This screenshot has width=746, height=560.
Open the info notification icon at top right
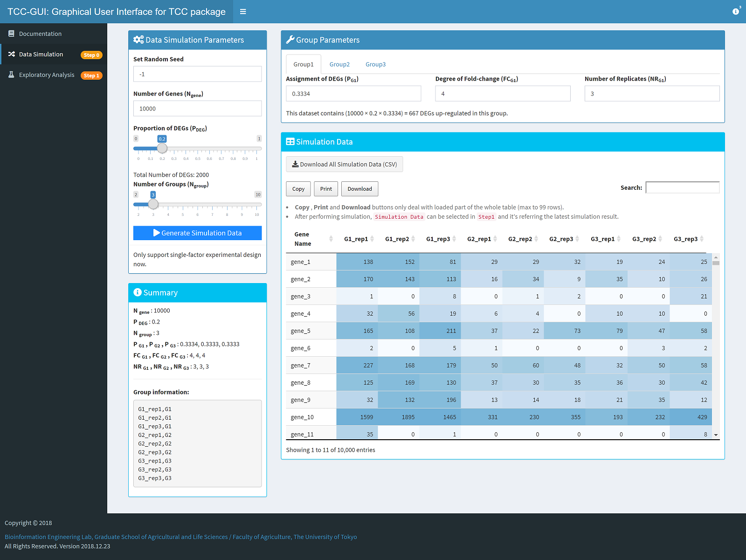pos(736,12)
